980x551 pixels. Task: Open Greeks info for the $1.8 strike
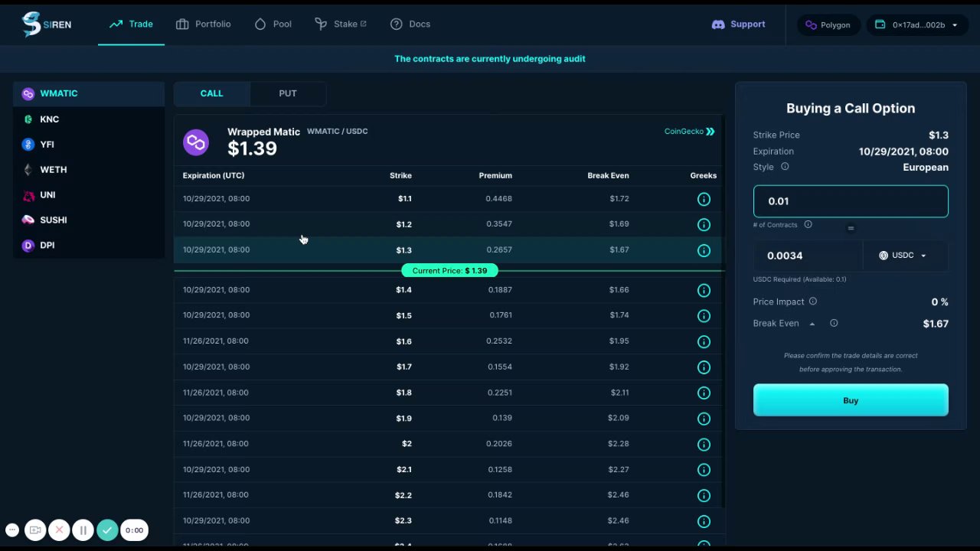tap(704, 393)
